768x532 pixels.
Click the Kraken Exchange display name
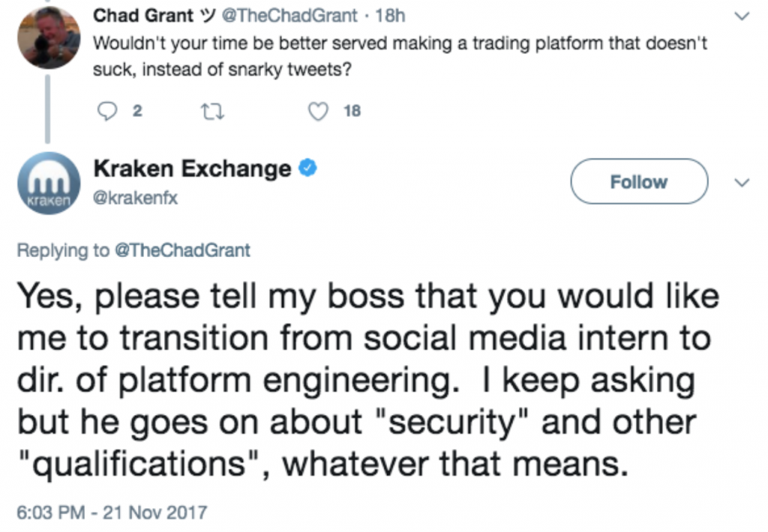click(x=192, y=169)
